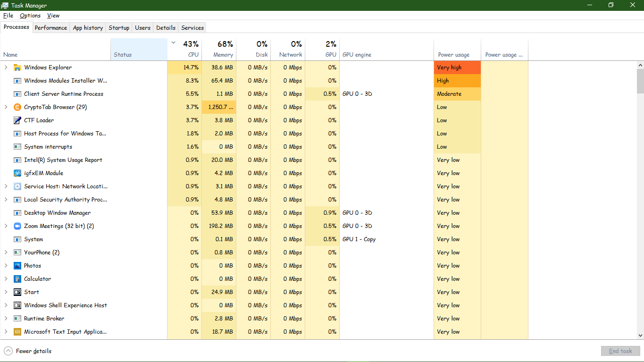Click the Start process icon
The image size is (644, 362).
[x=17, y=292]
